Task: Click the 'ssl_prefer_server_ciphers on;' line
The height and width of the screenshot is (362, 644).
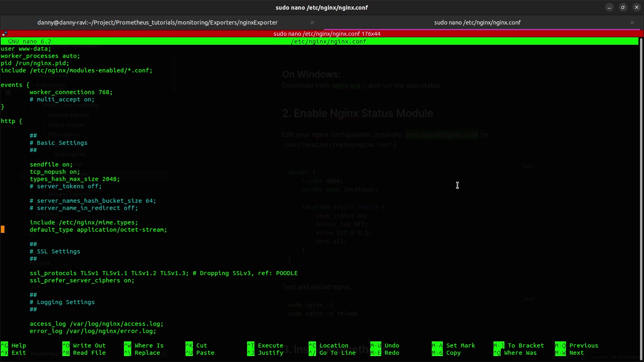Action: click(x=82, y=280)
